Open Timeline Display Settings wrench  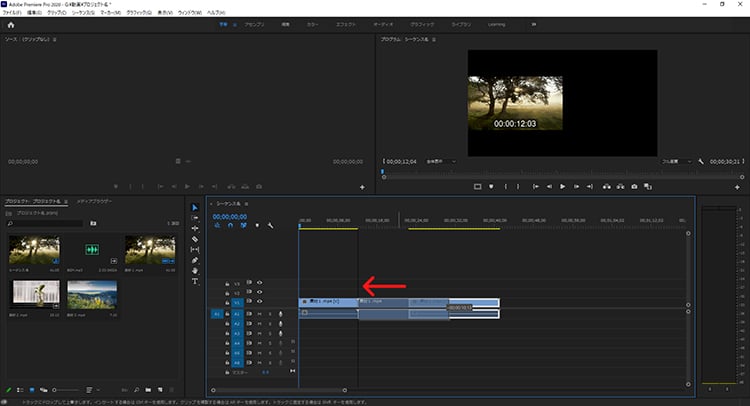tap(271, 225)
